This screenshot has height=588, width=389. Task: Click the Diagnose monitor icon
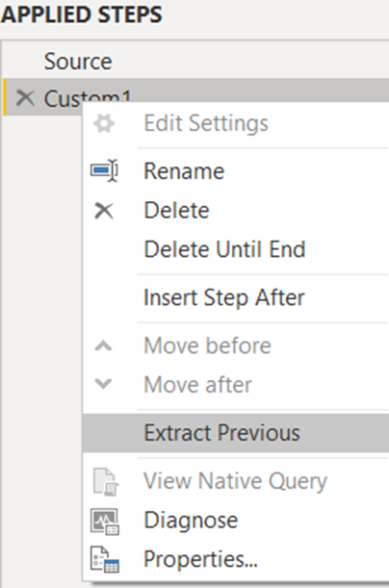[x=105, y=522]
